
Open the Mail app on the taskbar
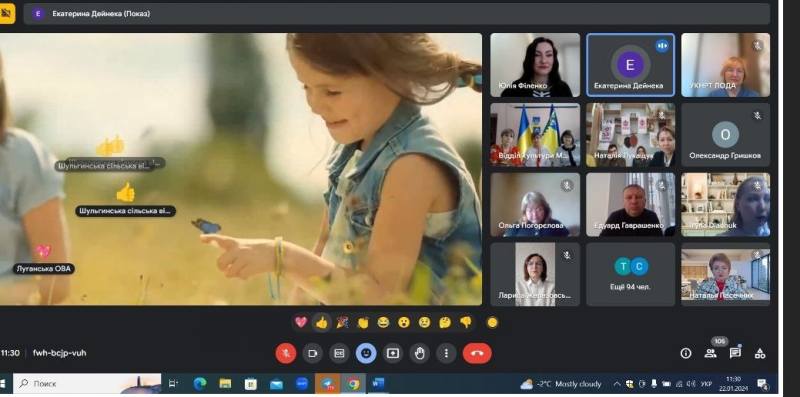coord(277,384)
